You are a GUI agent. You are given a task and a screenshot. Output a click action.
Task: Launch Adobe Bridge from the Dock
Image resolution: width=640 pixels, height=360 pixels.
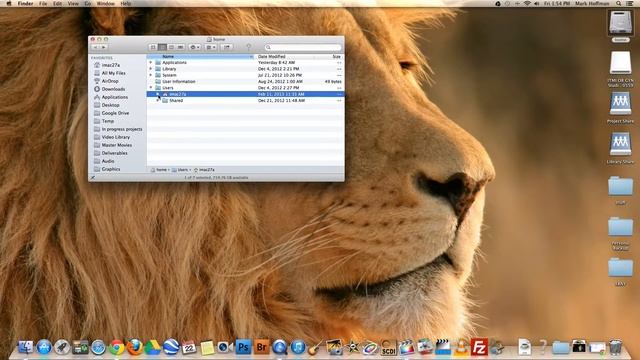tap(262, 347)
